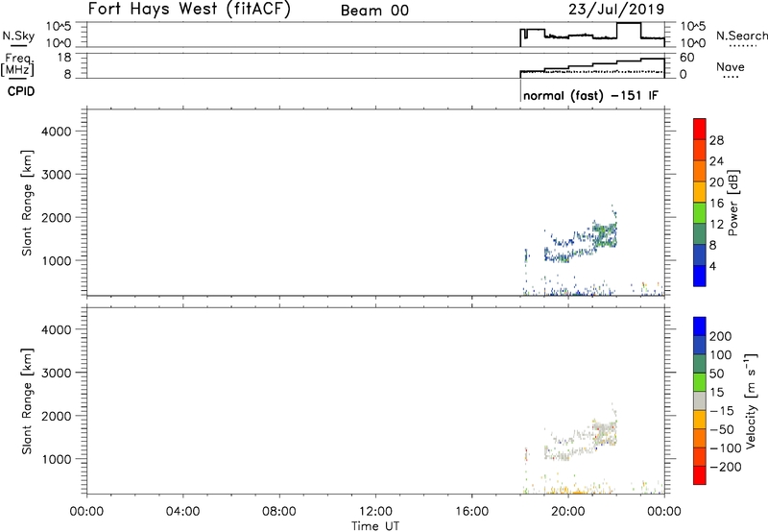Image resolution: width=768 pixels, height=532 pixels.
Task: Click the 'CPID' label
Action: coord(21,91)
